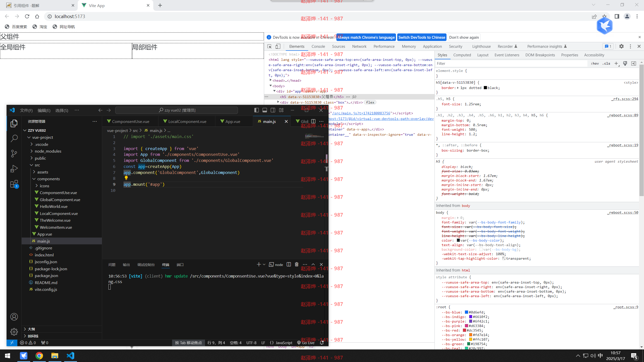The width and height of the screenshot is (644, 362).
Task: Toggle VS Code bottom panel layout button
Action: pos(265,110)
